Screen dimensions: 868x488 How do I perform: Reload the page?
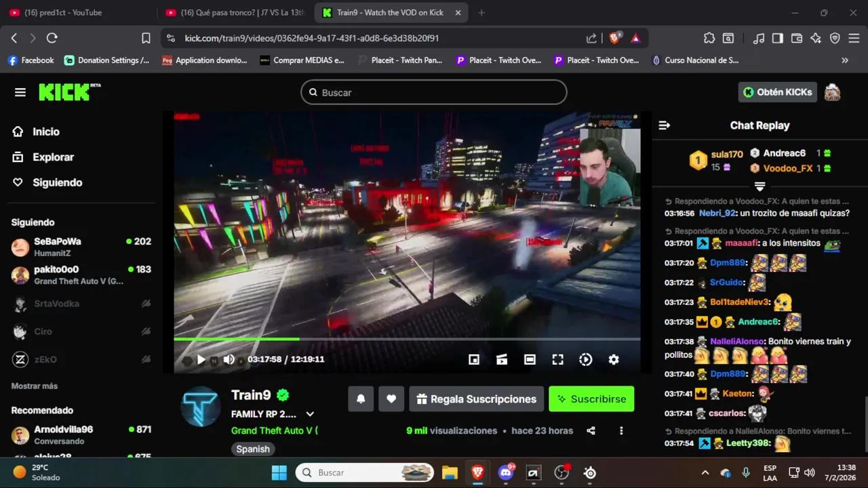pyautogui.click(x=52, y=39)
